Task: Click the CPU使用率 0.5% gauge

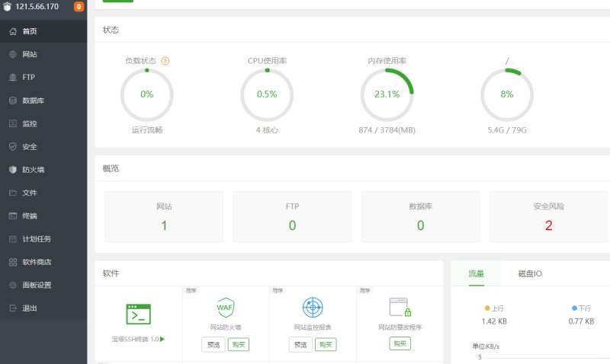Action: click(267, 94)
